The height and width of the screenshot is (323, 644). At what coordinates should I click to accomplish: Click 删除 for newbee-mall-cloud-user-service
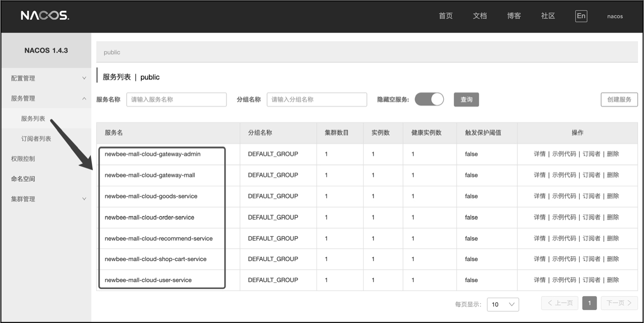click(613, 280)
